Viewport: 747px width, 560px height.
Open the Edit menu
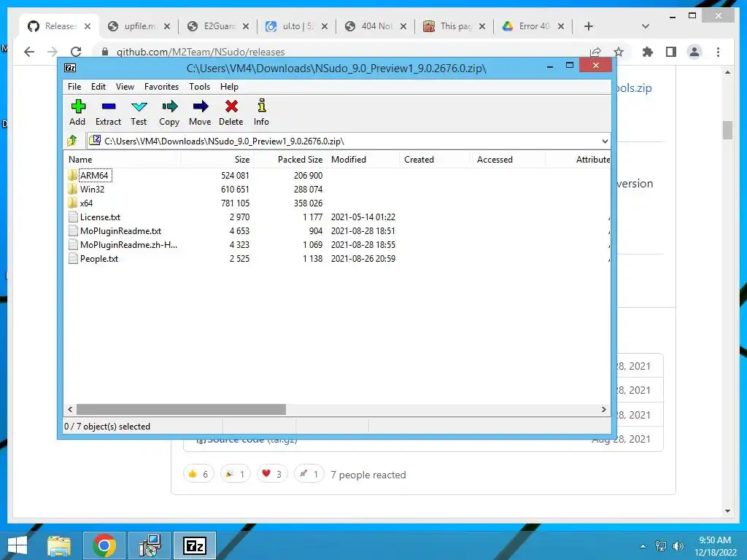(x=98, y=87)
